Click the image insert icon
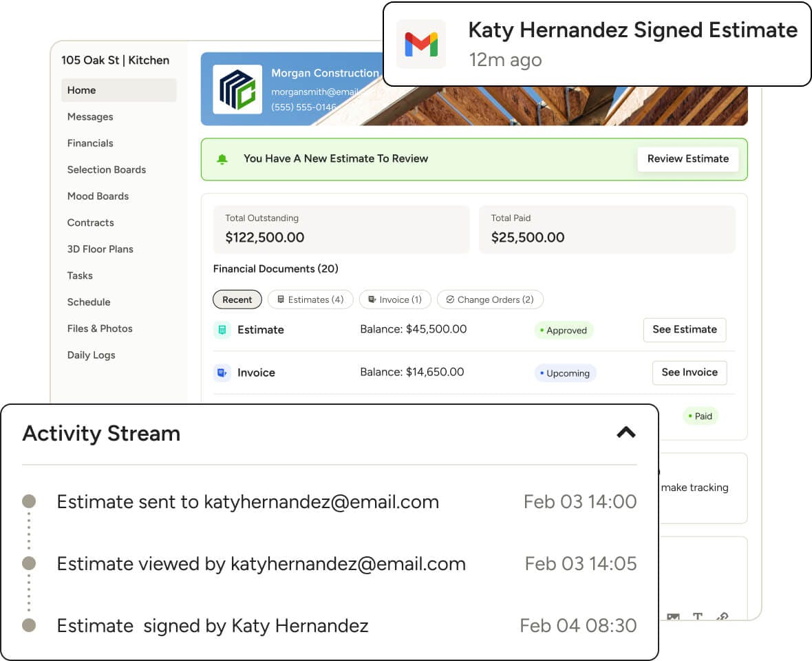The height and width of the screenshot is (661, 812). click(673, 617)
